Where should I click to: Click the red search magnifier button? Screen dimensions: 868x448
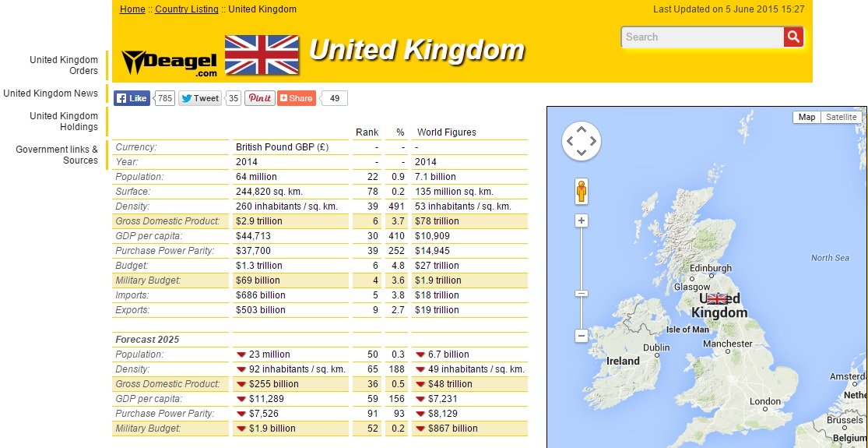coord(793,37)
